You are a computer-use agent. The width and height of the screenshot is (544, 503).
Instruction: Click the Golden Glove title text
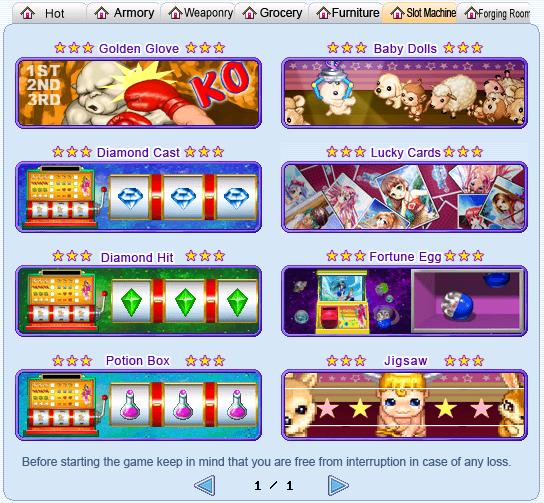coord(139,49)
